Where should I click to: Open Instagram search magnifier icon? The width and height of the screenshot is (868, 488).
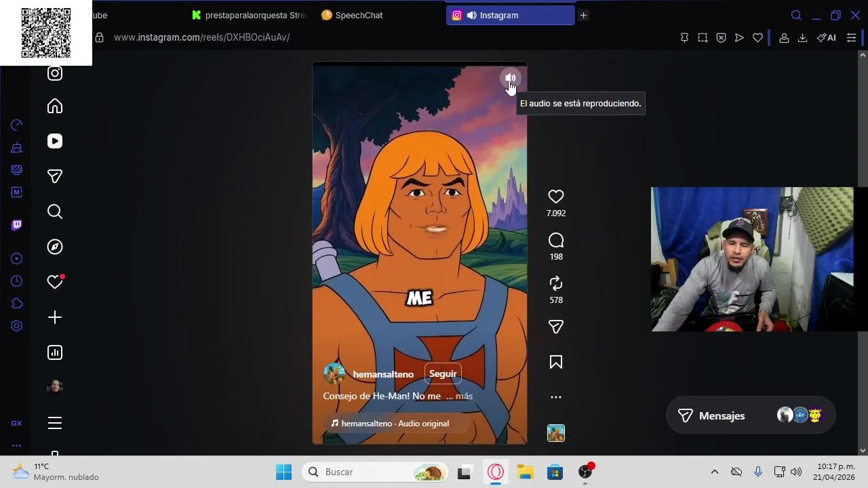point(55,211)
